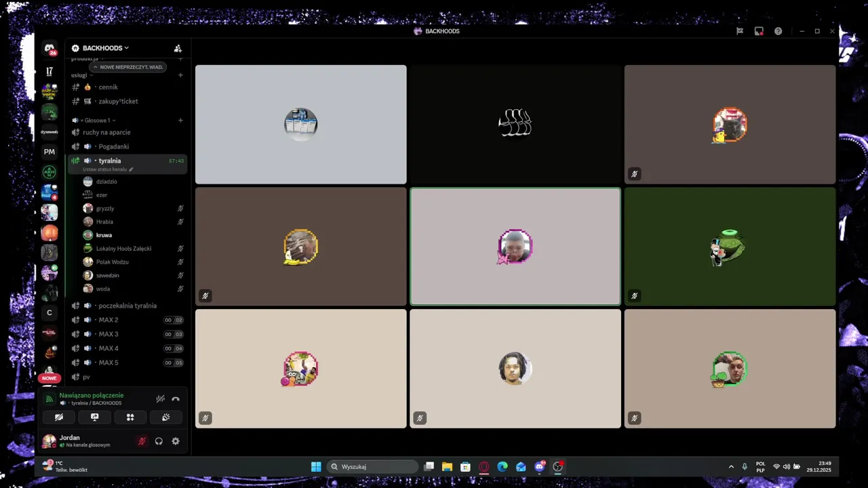Click the red NOWE badge
This screenshot has height=488, width=868.
point(50,378)
